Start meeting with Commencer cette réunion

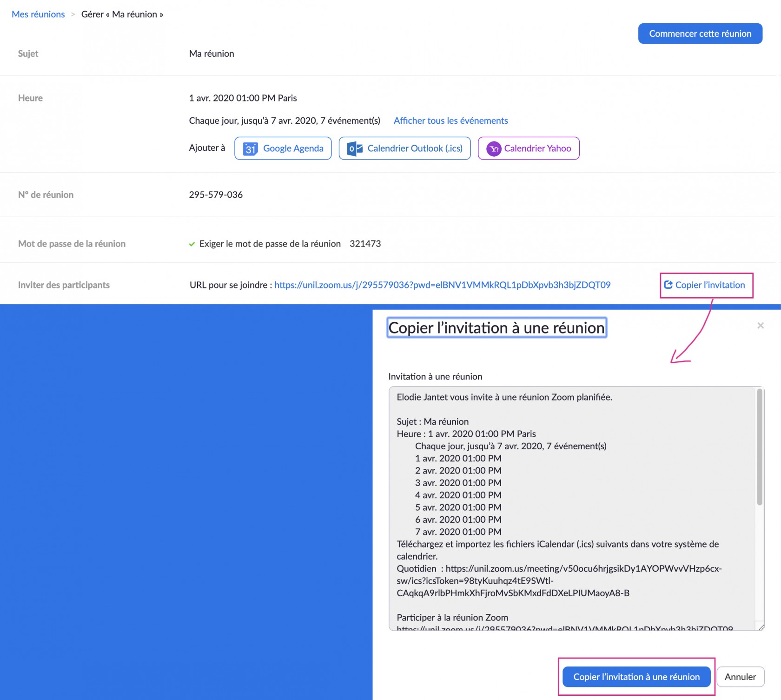tap(700, 33)
